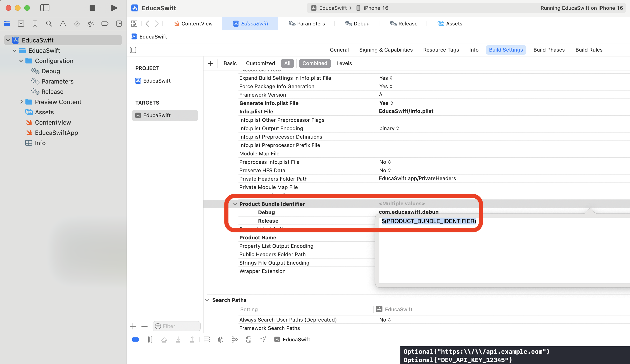Remove the selected target with minus
Screen dimensions: 630x364
click(x=144, y=326)
